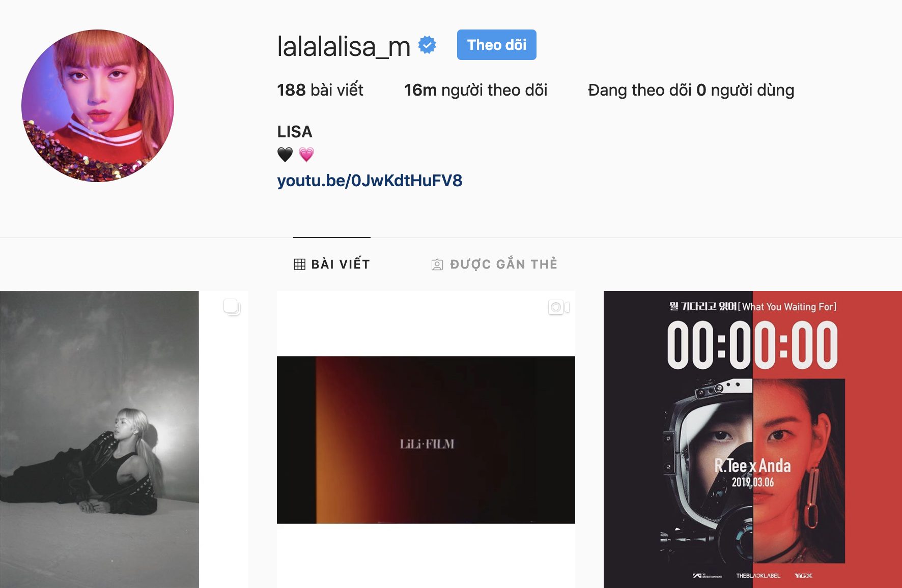Click the video camera icon on LiLi FILM post
The height and width of the screenshot is (588, 902).
point(558,307)
